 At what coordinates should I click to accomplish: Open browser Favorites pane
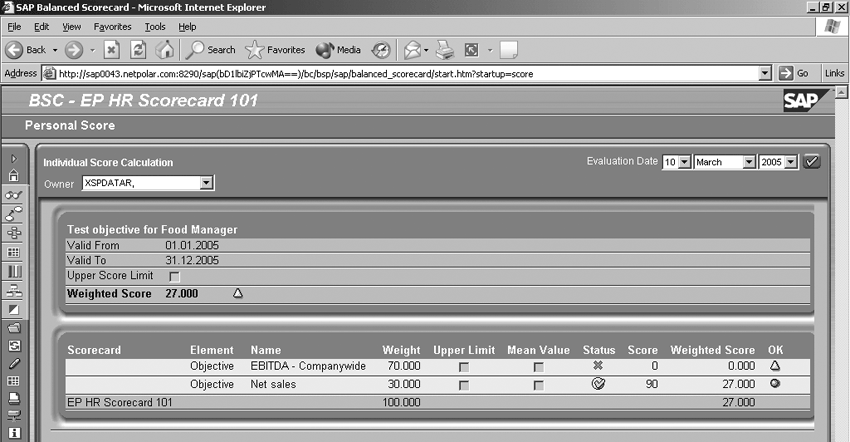point(275,50)
